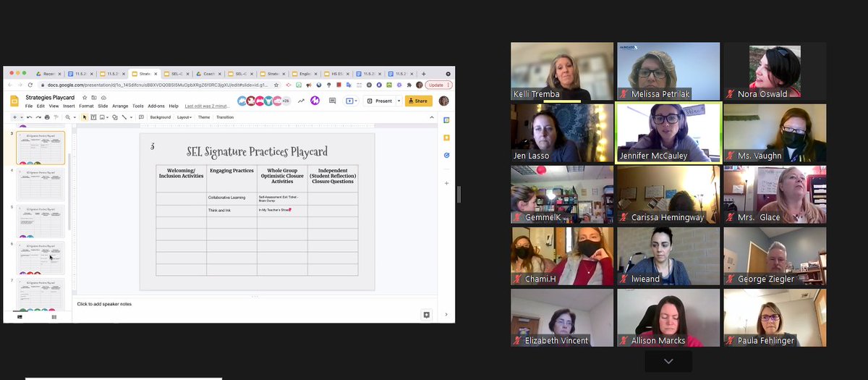Open the activity dashboard trend icon

(301, 101)
